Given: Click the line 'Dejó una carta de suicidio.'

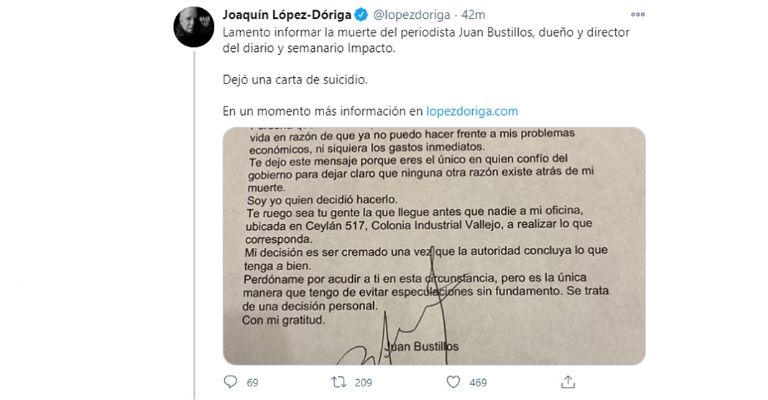Looking at the screenshot, I should (x=295, y=79).
